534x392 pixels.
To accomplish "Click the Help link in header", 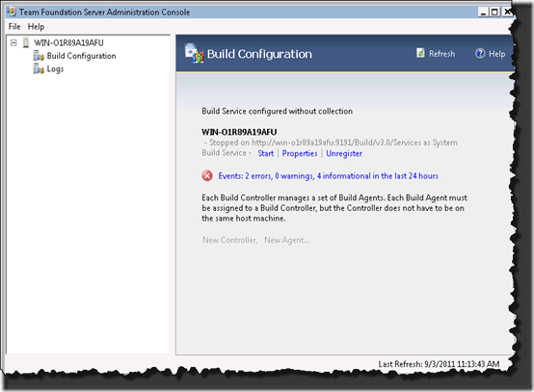I will pos(496,54).
